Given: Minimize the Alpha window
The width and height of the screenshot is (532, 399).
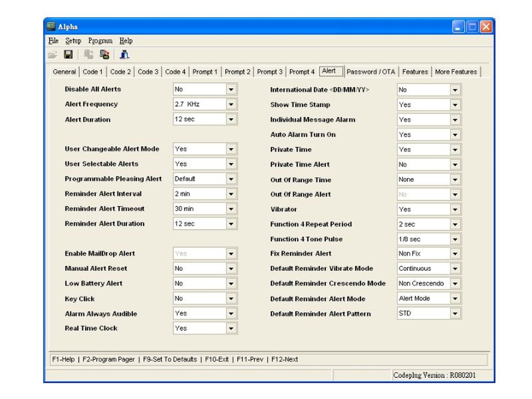Looking at the screenshot, I should click(x=458, y=27).
